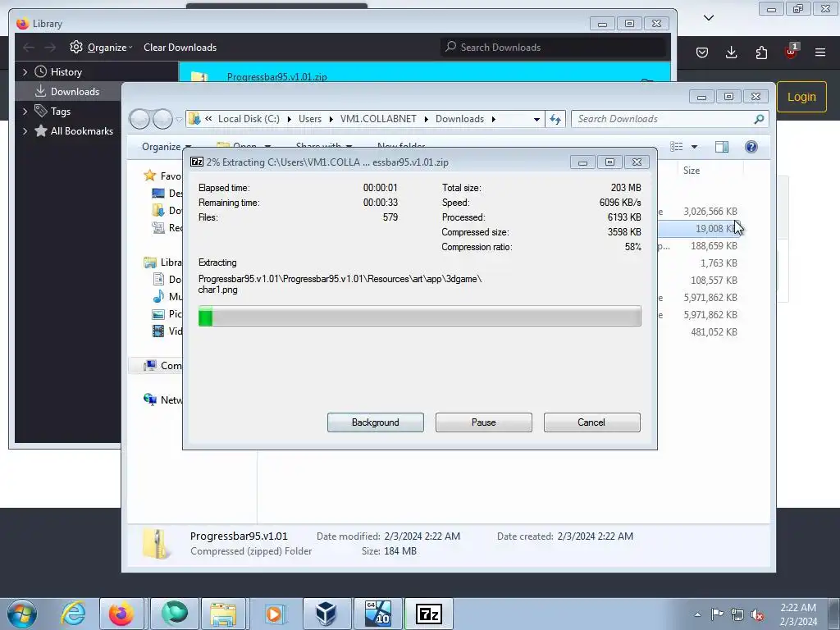Viewport: 840px width, 630px height.
Task: Open Libraries in Explorer navigation pane
Action: [x=162, y=262]
